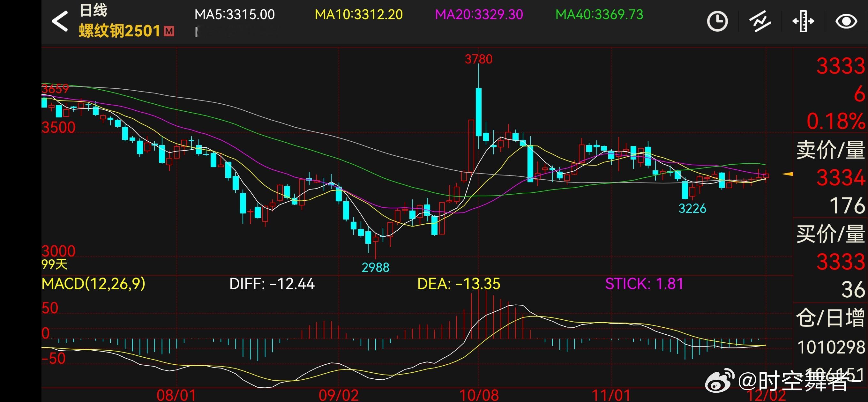Tap the bid volume 36

click(853, 289)
